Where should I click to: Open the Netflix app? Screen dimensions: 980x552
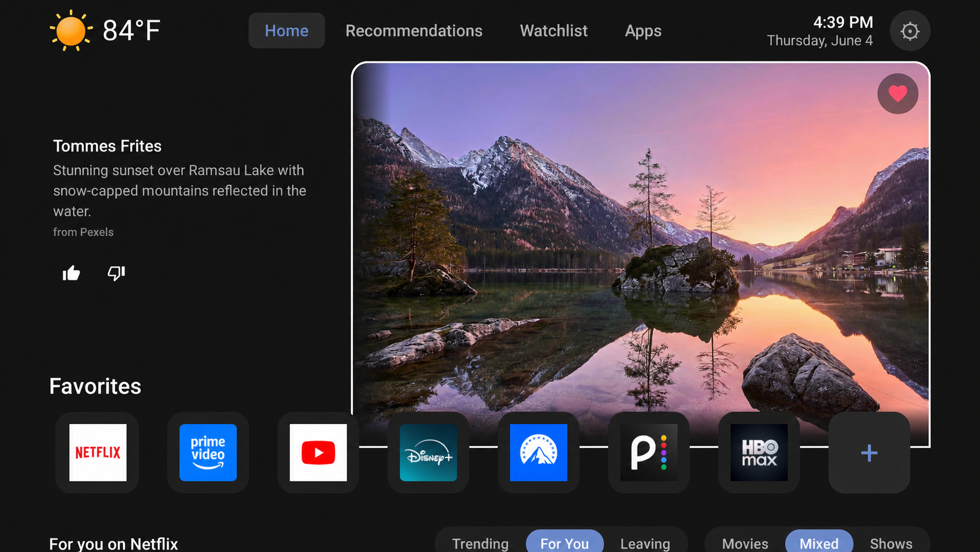(97, 452)
